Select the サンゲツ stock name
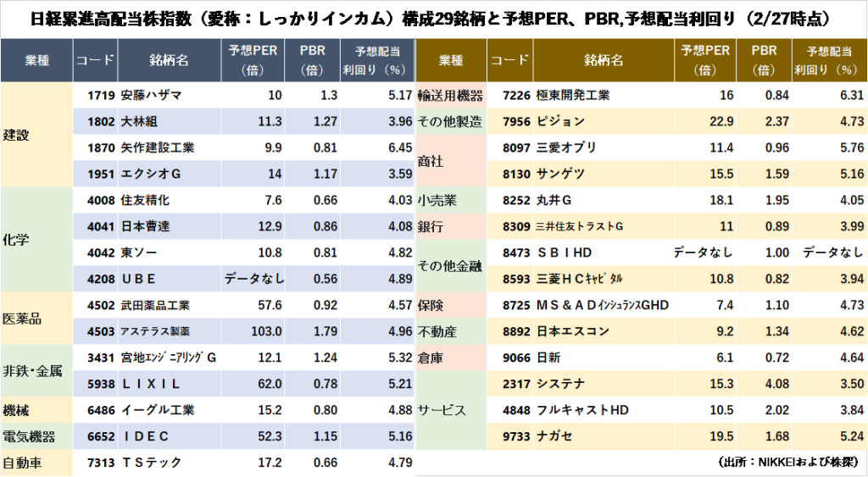 tap(560, 174)
